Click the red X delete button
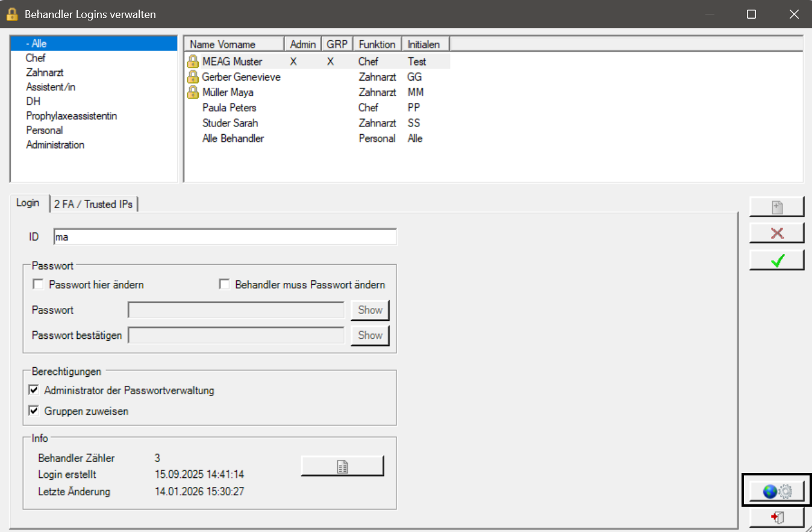Viewport: 812px width, 532px height. [777, 234]
